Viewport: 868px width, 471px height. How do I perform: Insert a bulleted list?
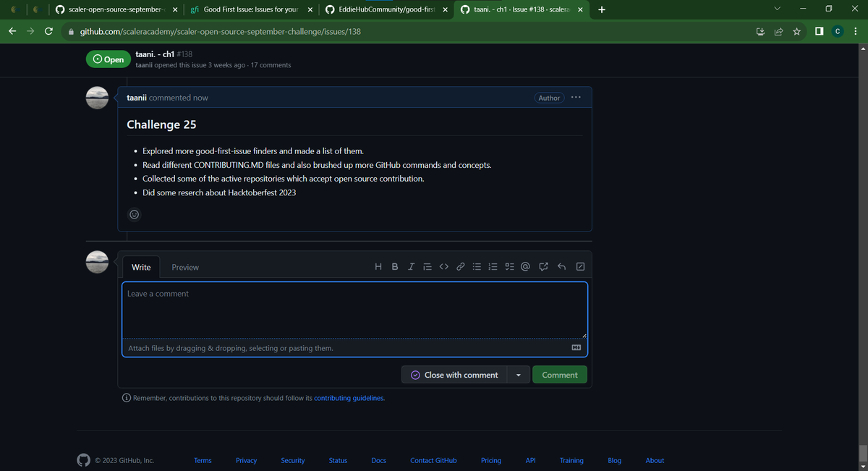(x=477, y=267)
